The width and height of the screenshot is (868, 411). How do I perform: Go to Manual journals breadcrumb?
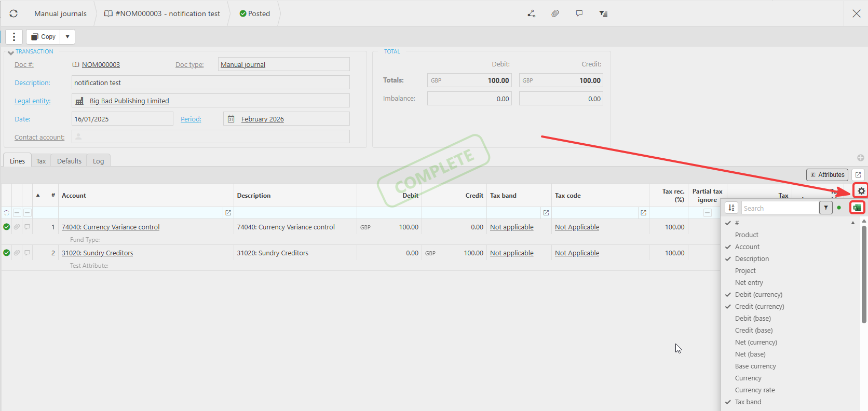60,13
